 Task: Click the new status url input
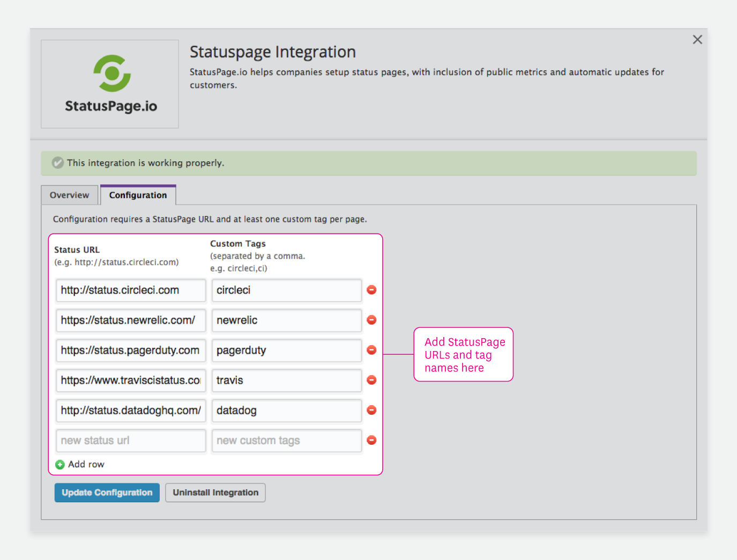tap(130, 440)
